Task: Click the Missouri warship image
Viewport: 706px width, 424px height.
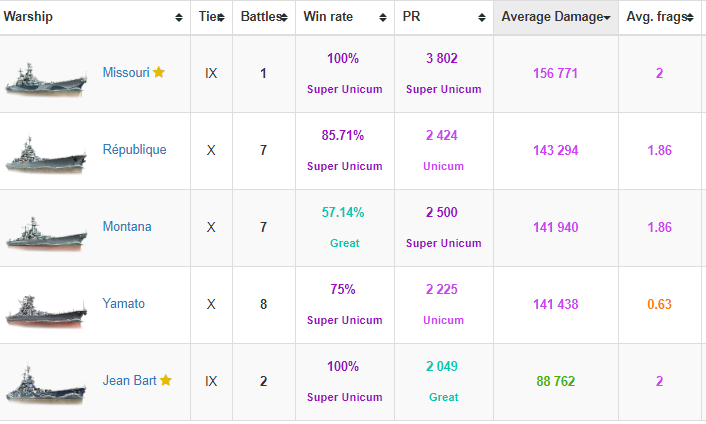Action: pos(46,76)
